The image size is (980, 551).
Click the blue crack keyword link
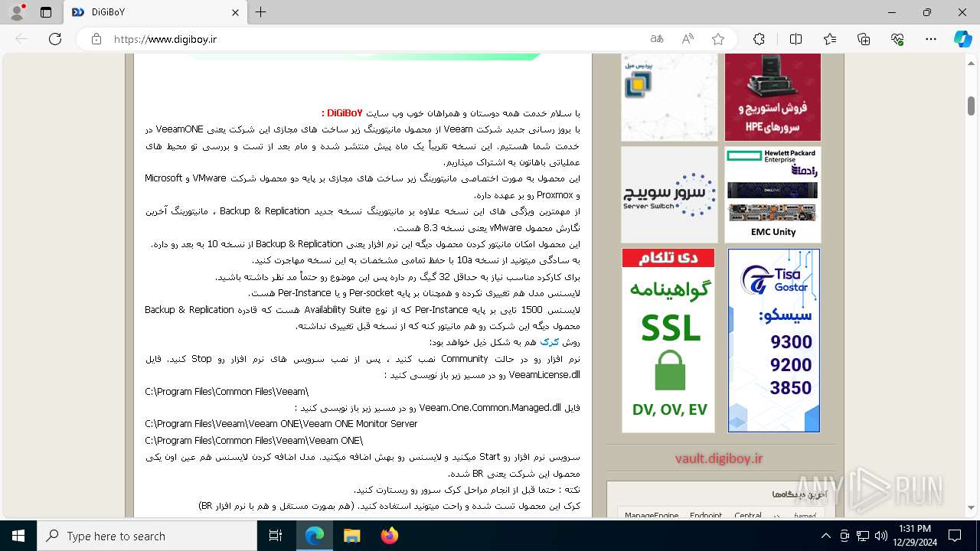pyautogui.click(x=550, y=342)
